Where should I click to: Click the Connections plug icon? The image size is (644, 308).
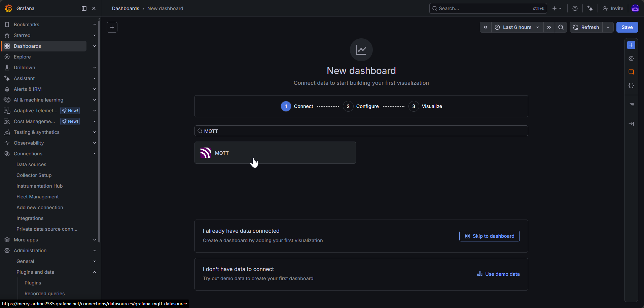click(x=7, y=154)
